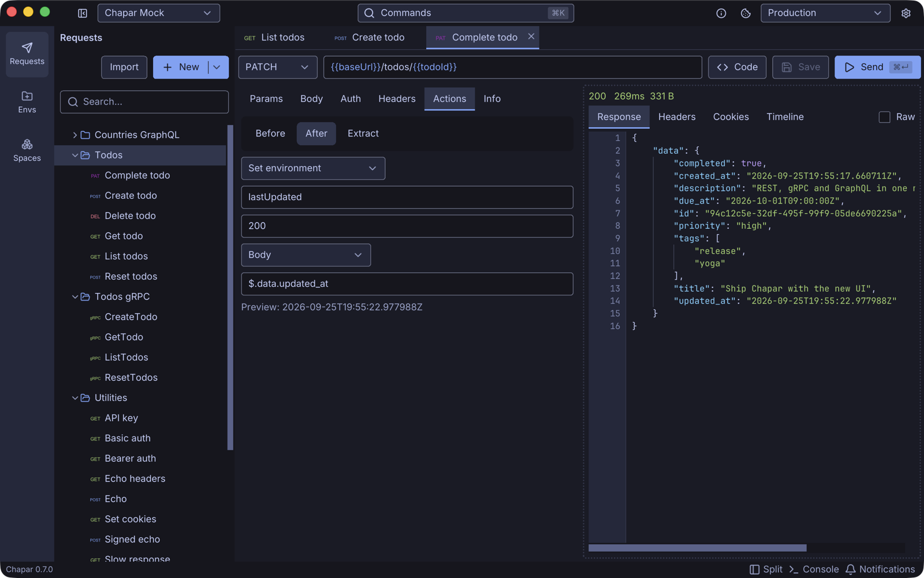Open the Body source dropdown
Image resolution: width=924 pixels, height=578 pixels.
[306, 255]
